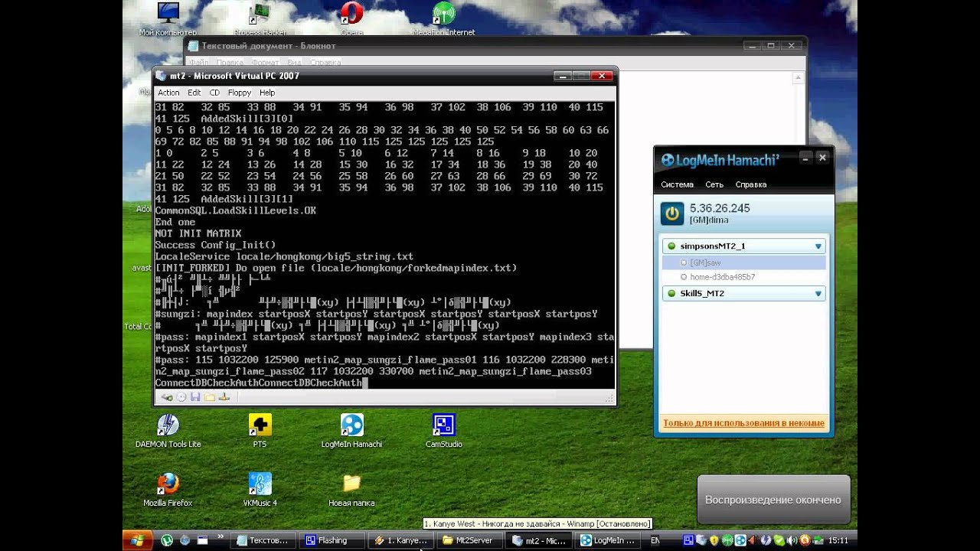Select the MegaFon Internet desktop shortcut

click(444, 19)
